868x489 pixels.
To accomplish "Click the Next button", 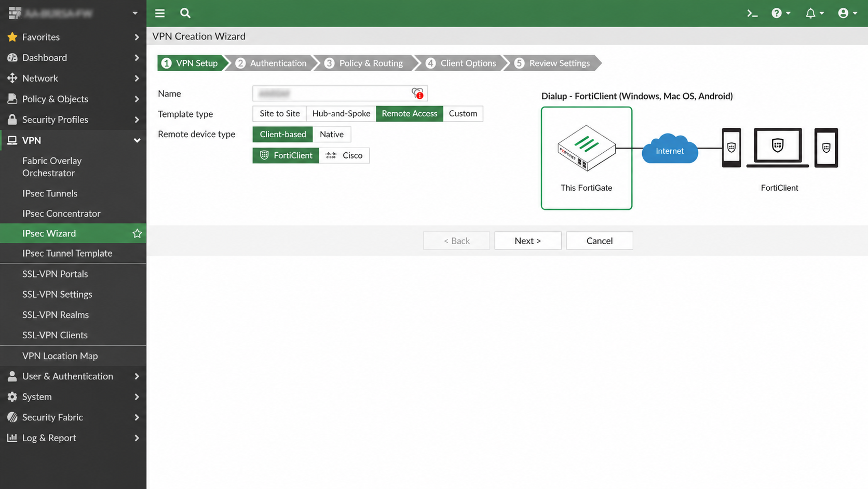I will (528, 241).
